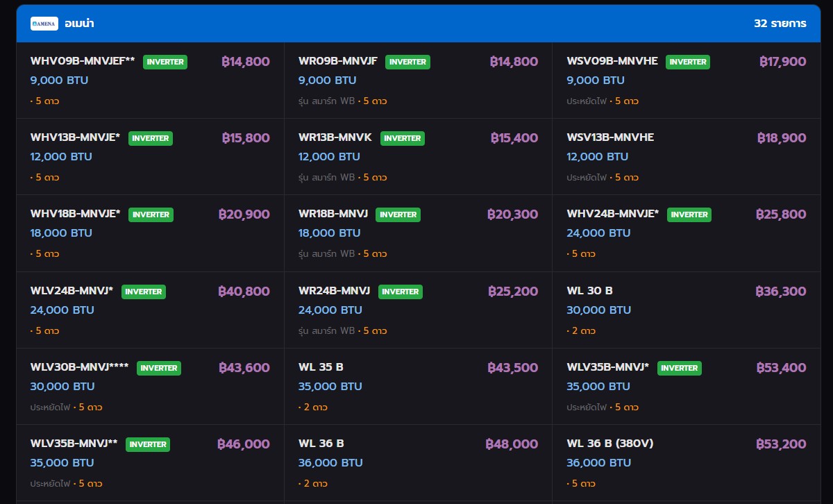Select the WSV09B-MNVHE model name
833x504 pixels.
[612, 61]
